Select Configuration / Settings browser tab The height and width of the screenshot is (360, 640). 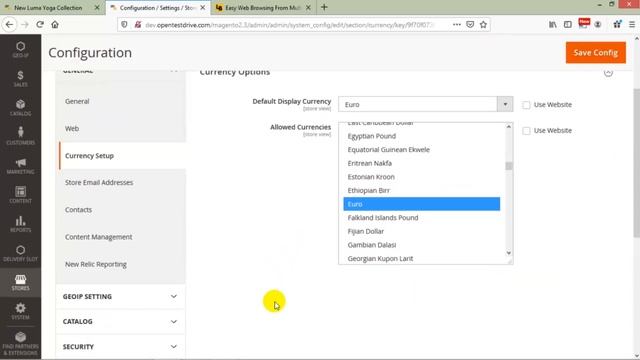[x=157, y=8]
